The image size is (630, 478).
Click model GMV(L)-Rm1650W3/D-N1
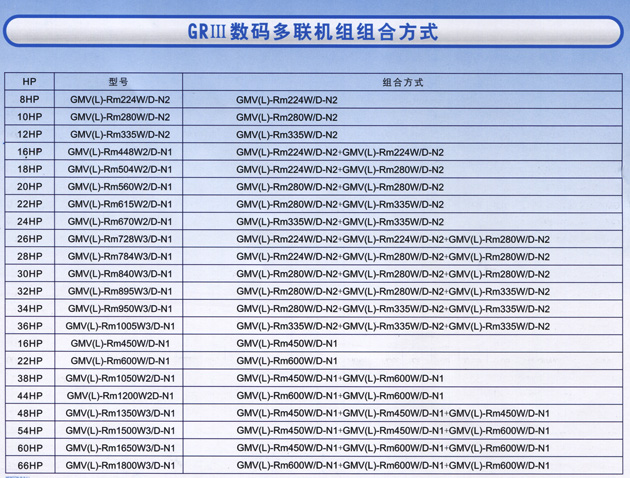coord(120,448)
